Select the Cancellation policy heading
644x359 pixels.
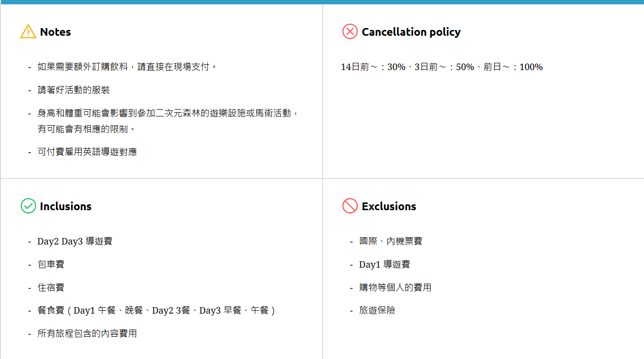(411, 32)
